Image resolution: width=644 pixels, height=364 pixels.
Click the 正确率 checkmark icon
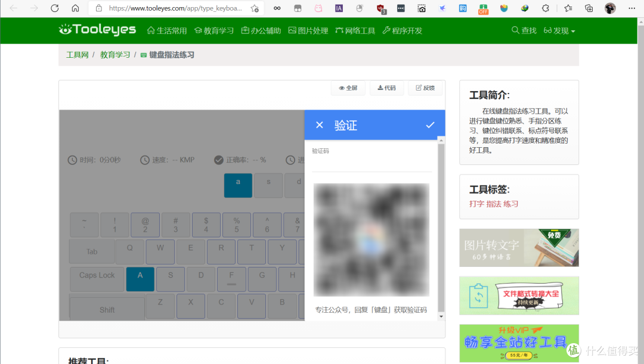218,160
